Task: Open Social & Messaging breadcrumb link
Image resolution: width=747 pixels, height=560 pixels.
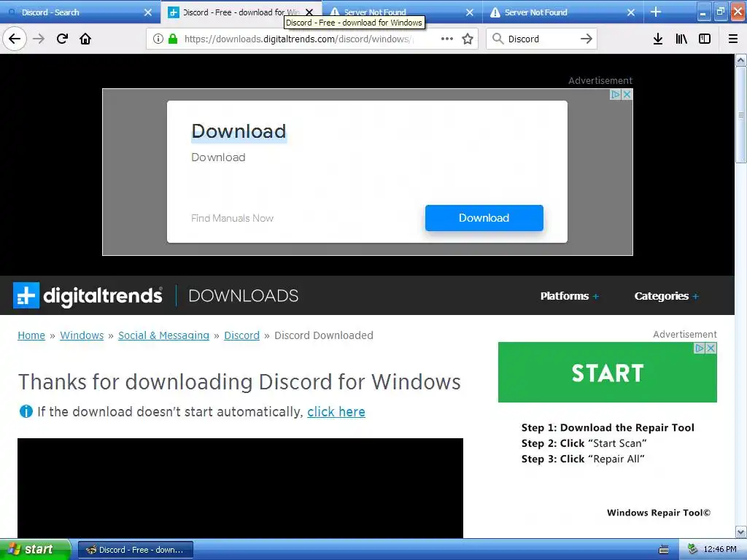Action: coord(163,335)
